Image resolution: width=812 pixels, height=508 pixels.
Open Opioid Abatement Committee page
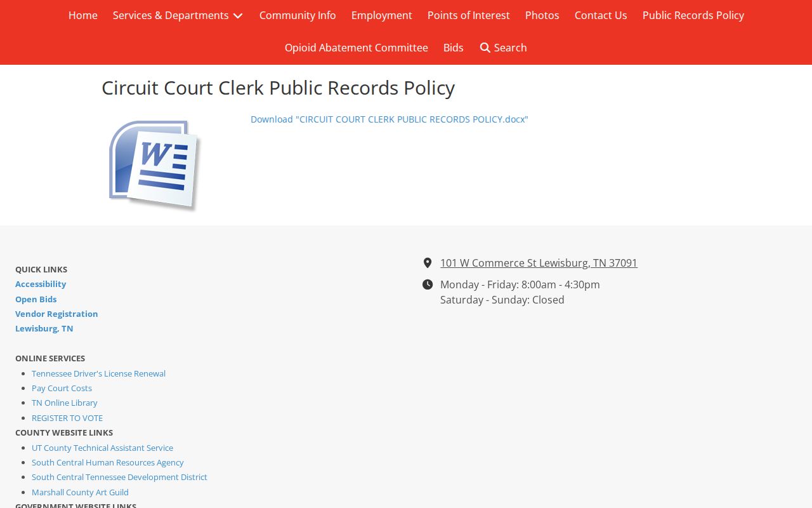[x=357, y=48]
